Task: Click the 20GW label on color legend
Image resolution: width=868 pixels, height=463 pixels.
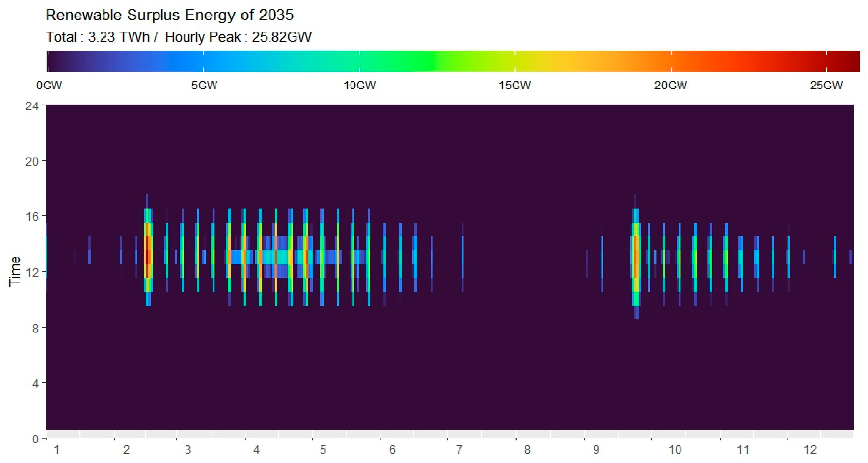Action: pyautogui.click(x=671, y=85)
